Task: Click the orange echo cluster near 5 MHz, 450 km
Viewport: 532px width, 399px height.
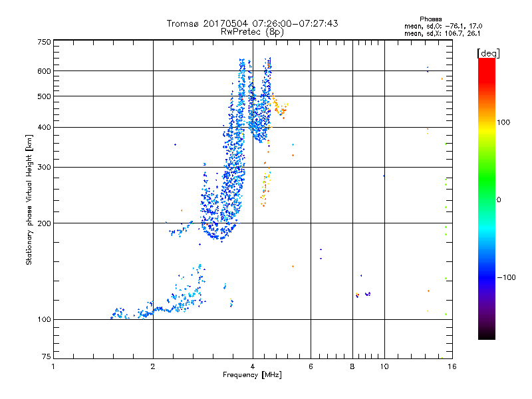Action: [x=280, y=106]
